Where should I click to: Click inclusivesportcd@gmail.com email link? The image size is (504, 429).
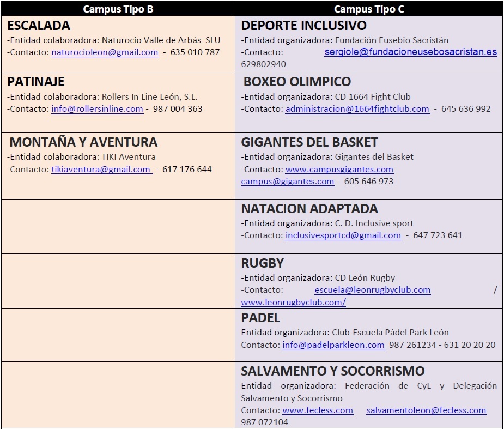pyautogui.click(x=343, y=235)
